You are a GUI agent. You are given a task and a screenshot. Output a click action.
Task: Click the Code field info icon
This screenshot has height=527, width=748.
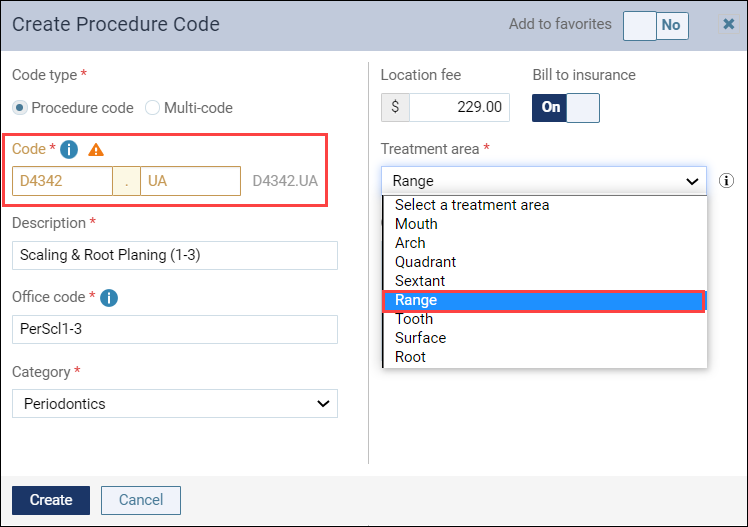(69, 150)
